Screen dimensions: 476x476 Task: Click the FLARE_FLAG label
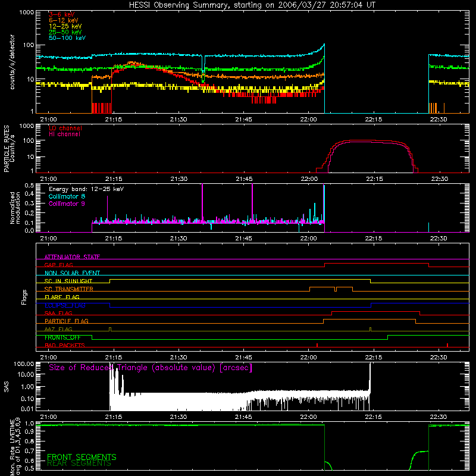[x=62, y=297]
